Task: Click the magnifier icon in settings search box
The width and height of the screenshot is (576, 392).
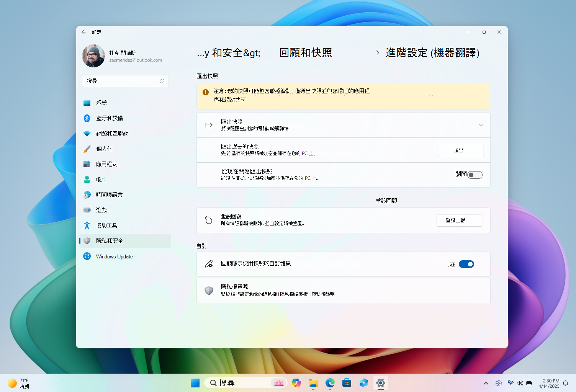Action: 162,81
